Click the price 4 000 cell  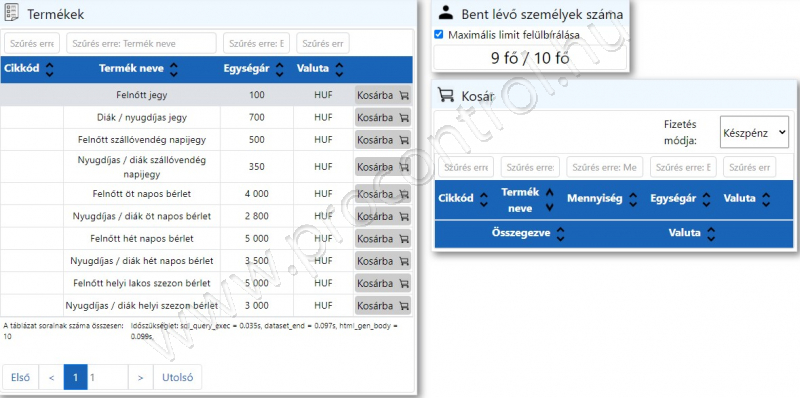tap(257, 194)
